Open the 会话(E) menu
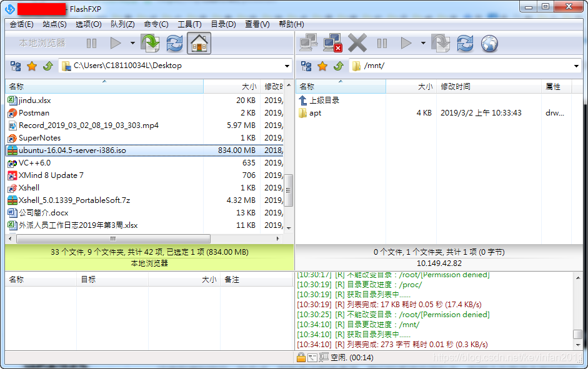The image size is (588, 369). (x=21, y=24)
